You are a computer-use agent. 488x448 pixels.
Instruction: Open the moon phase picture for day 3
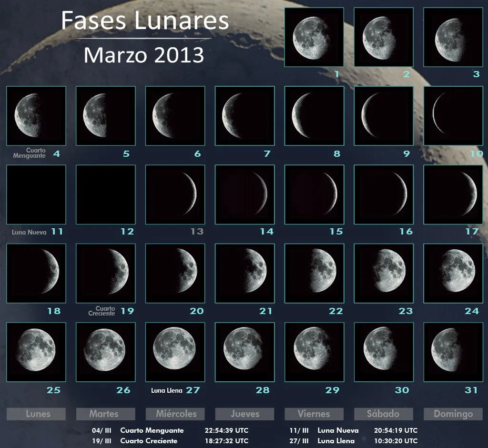[453, 37]
